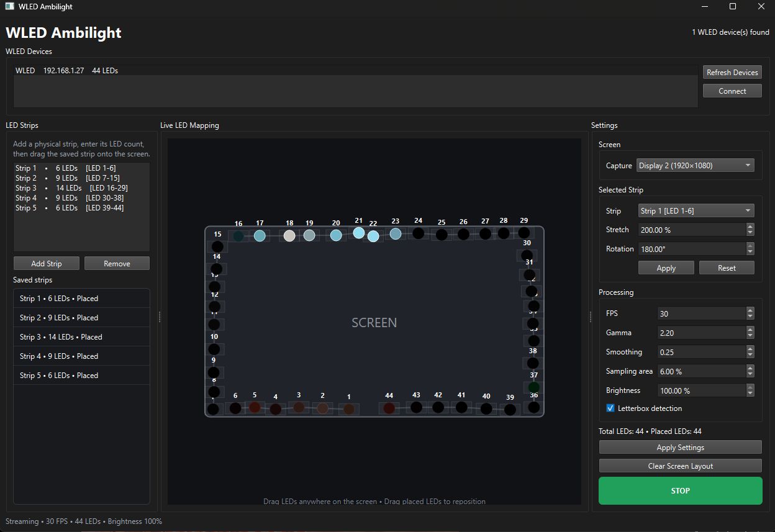Viewport: 775px width, 532px height.
Task: Click the FPS value field
Action: (x=701, y=314)
